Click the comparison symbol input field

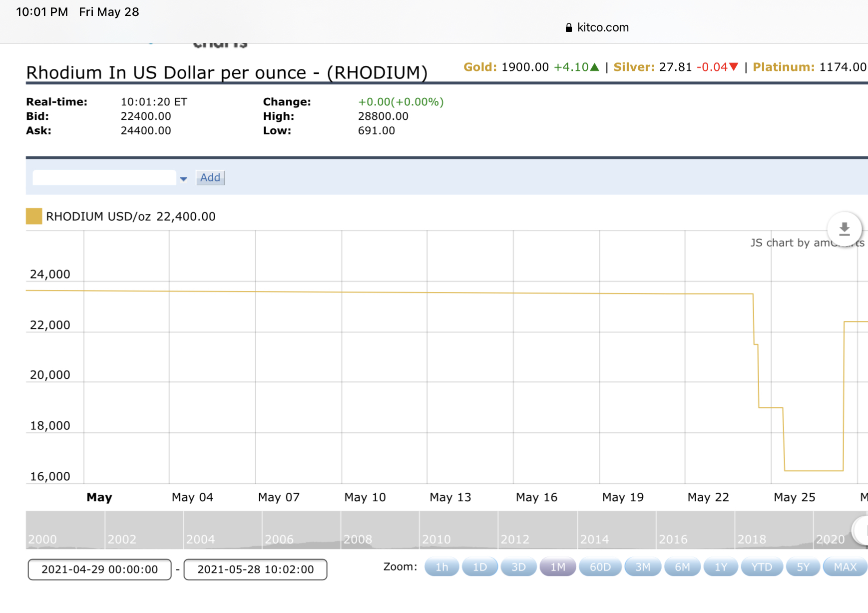[x=104, y=178]
